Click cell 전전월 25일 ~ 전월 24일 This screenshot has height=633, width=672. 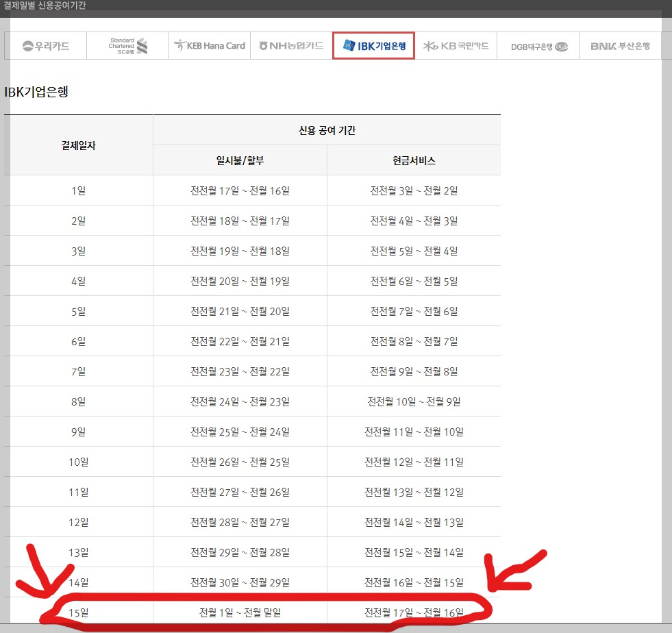(x=240, y=432)
